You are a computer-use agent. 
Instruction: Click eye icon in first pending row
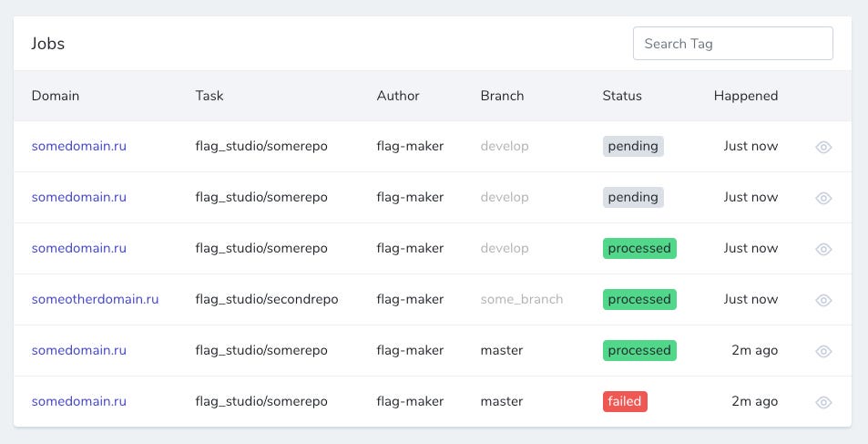coord(823,147)
